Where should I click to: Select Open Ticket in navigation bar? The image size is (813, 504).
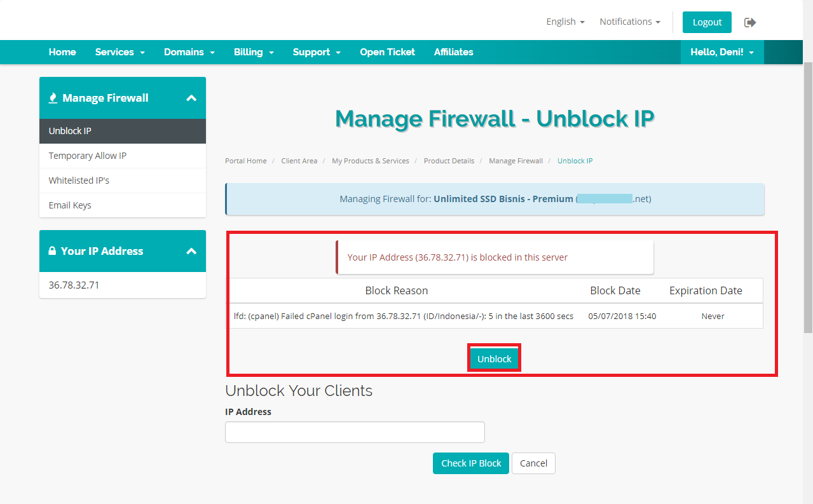point(387,52)
